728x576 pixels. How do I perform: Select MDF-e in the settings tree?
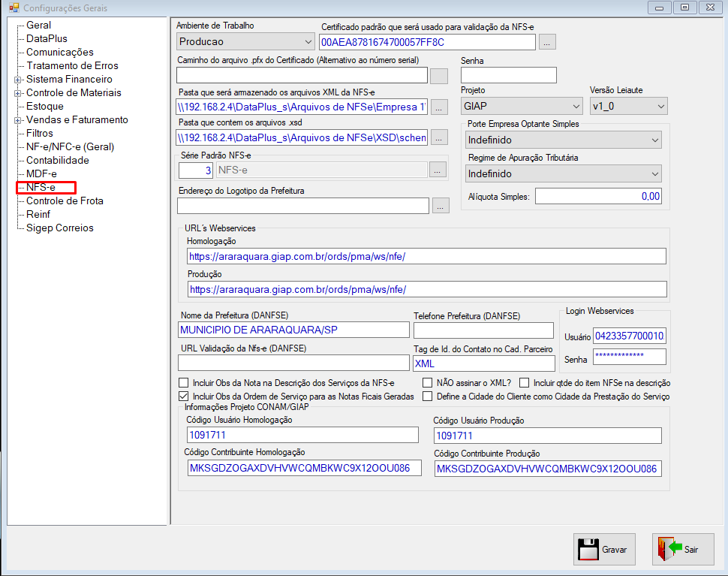point(41,173)
